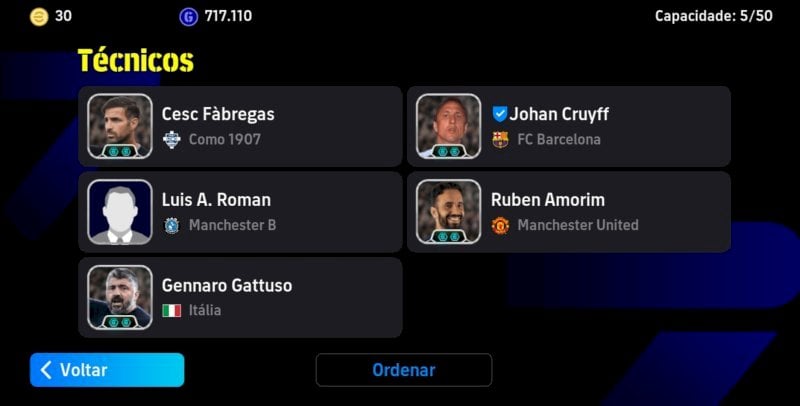Click the Manchester United club crest
Image resolution: width=800 pixels, height=406 pixels.
point(500,225)
